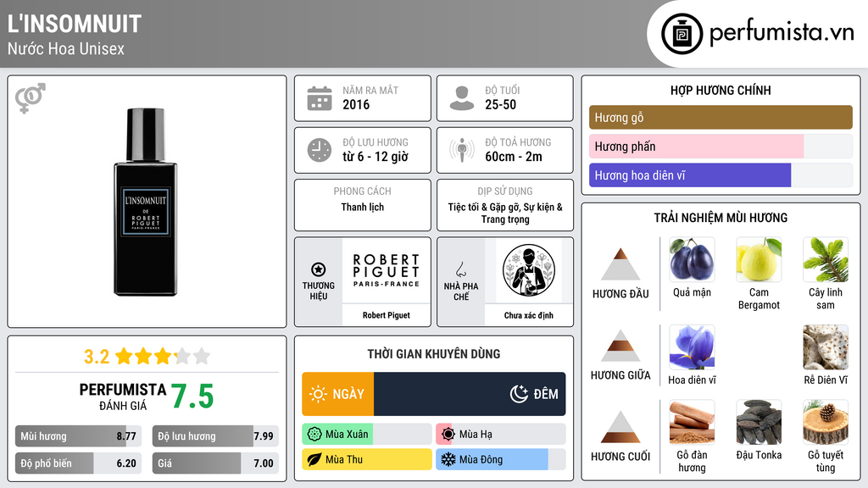This screenshot has height=488, width=868.
Task: Click the Trải nghiệm mùi hương heading
Action: pyautogui.click(x=721, y=218)
